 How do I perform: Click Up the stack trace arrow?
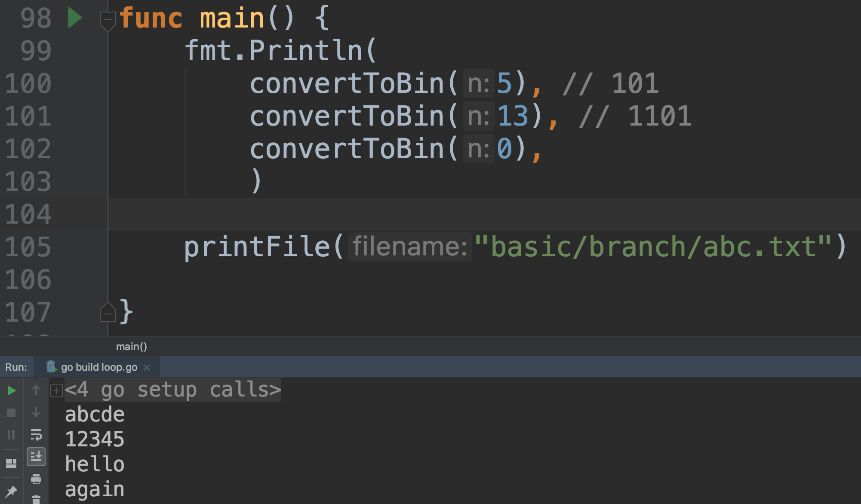coord(36,390)
